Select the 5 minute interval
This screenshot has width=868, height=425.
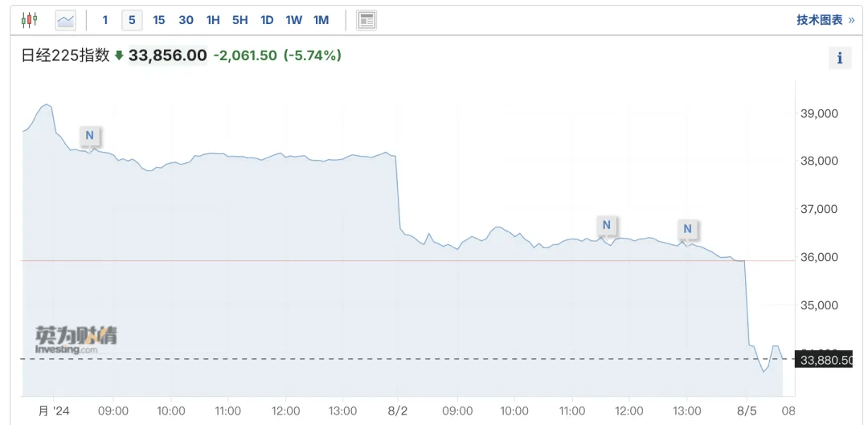coord(132,20)
